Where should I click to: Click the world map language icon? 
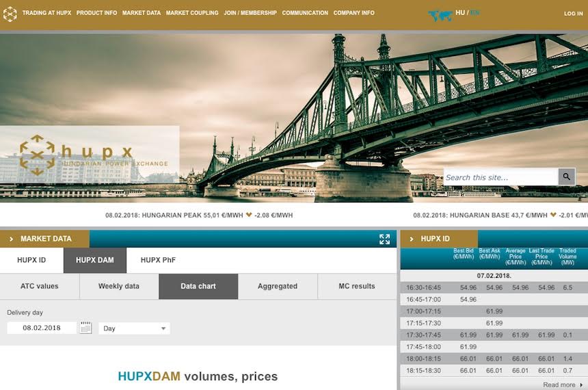coord(440,15)
